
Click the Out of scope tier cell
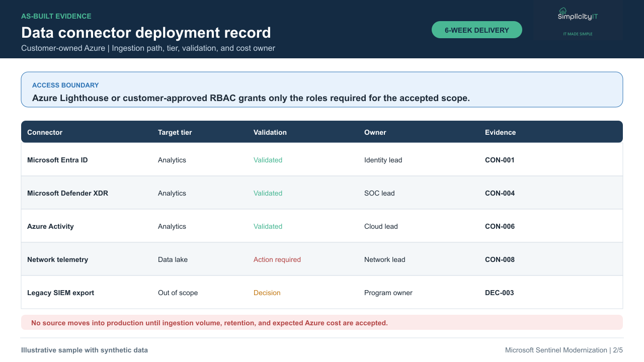point(178,293)
